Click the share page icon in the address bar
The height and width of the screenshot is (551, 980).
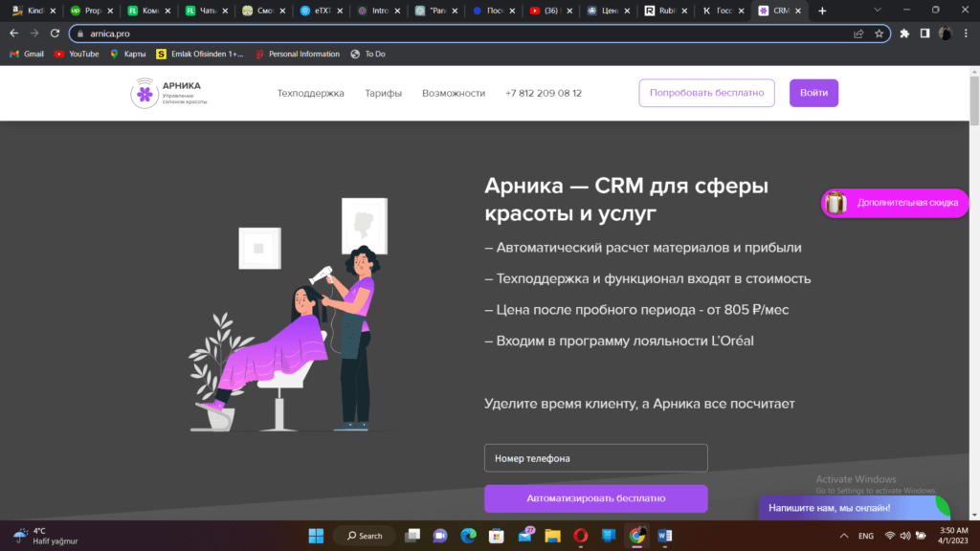tap(858, 33)
